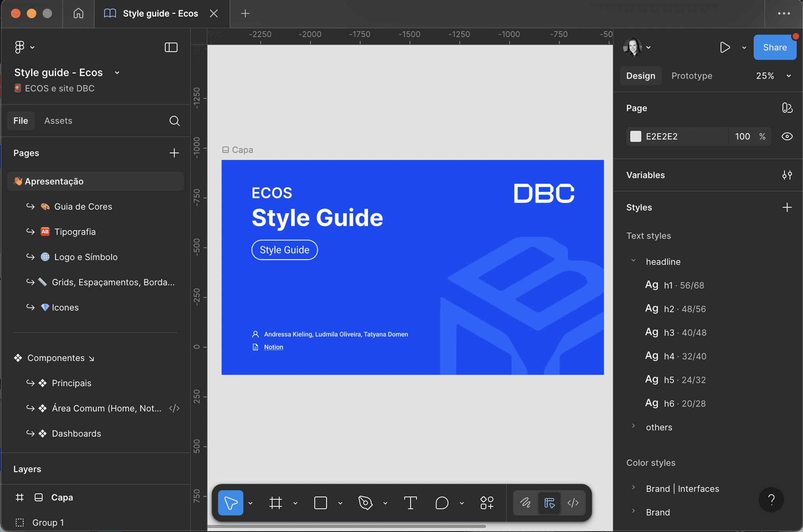803x532 pixels.
Task: Select the Pen tool
Action: click(x=365, y=503)
